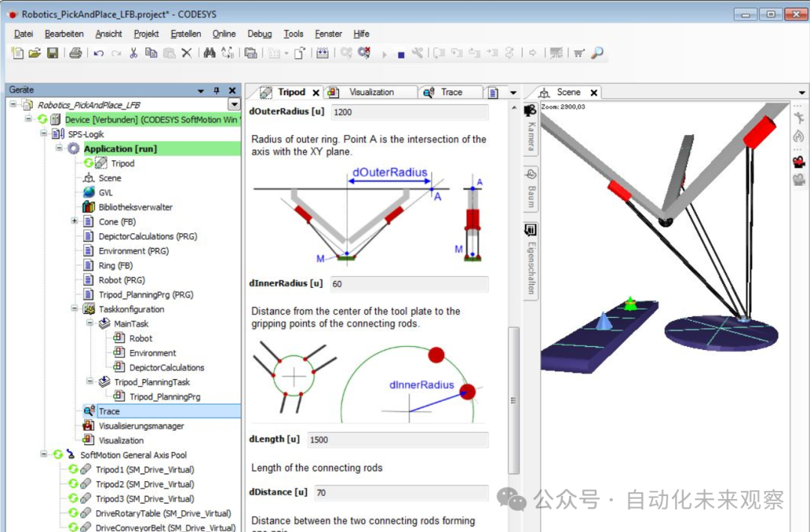The width and height of the screenshot is (810, 532).
Task: Click the Print toolbar icon
Action: 75,53
